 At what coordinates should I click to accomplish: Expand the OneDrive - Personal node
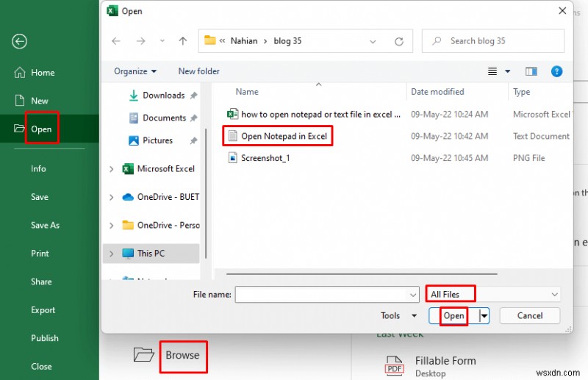tap(112, 226)
